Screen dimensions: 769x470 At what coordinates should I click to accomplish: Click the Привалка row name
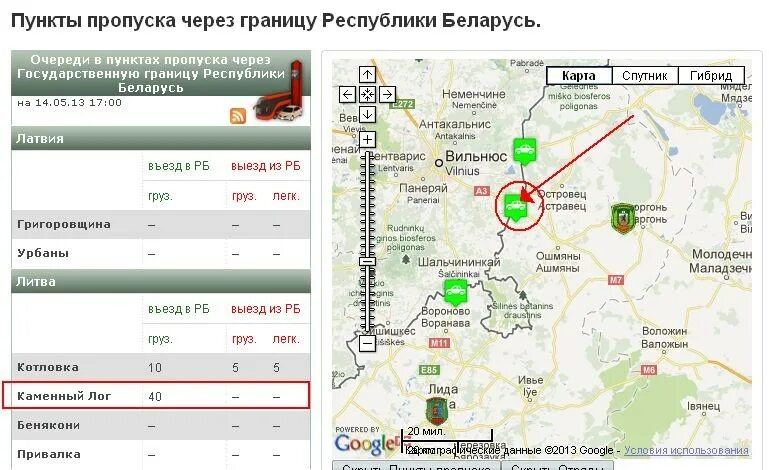pos(49,454)
